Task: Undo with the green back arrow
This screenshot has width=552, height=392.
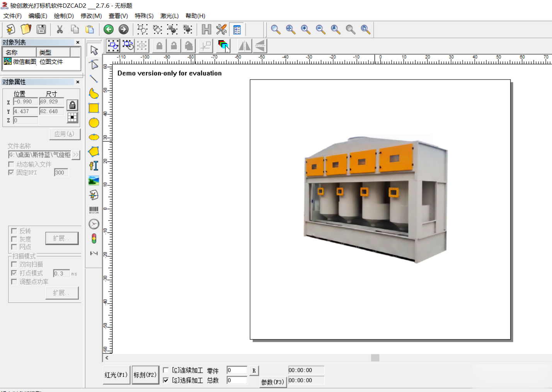Action: 109,29
